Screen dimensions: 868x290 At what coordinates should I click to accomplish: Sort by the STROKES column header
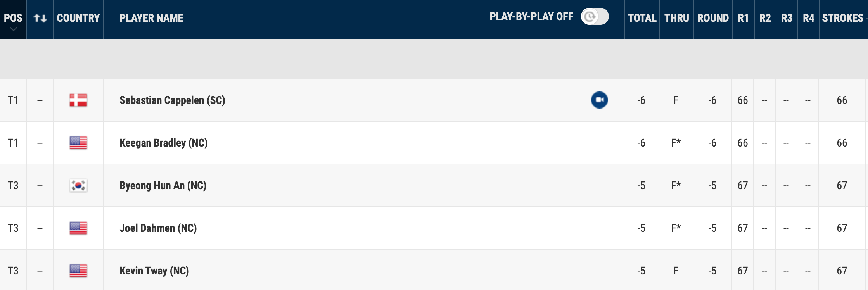pyautogui.click(x=843, y=18)
